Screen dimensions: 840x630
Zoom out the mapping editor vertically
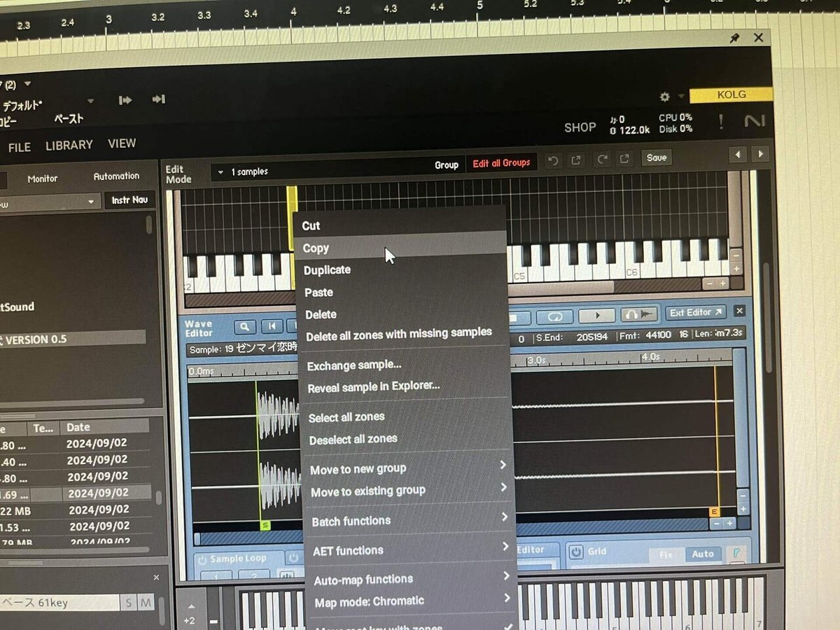coord(735,256)
